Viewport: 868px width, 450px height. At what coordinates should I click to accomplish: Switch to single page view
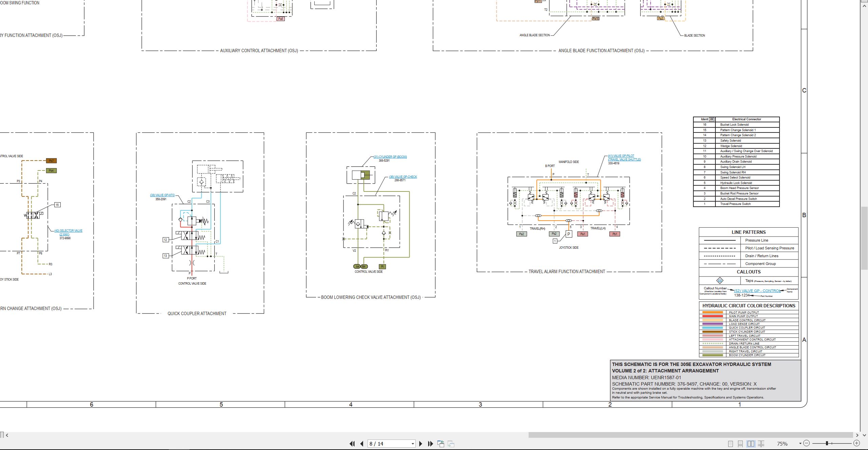click(731, 444)
